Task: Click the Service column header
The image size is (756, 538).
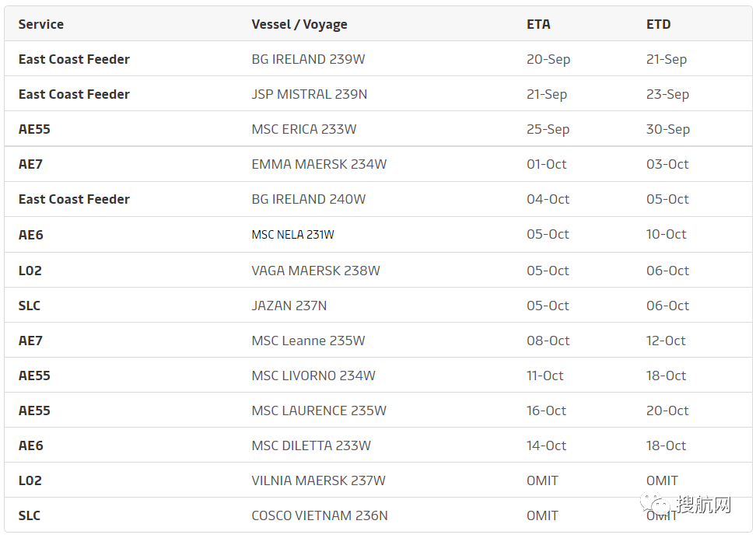Action: [41, 24]
